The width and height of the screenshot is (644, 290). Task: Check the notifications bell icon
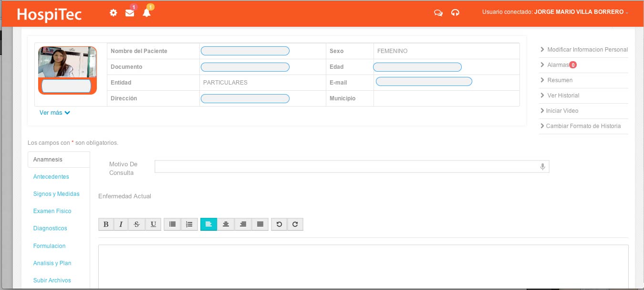146,13
